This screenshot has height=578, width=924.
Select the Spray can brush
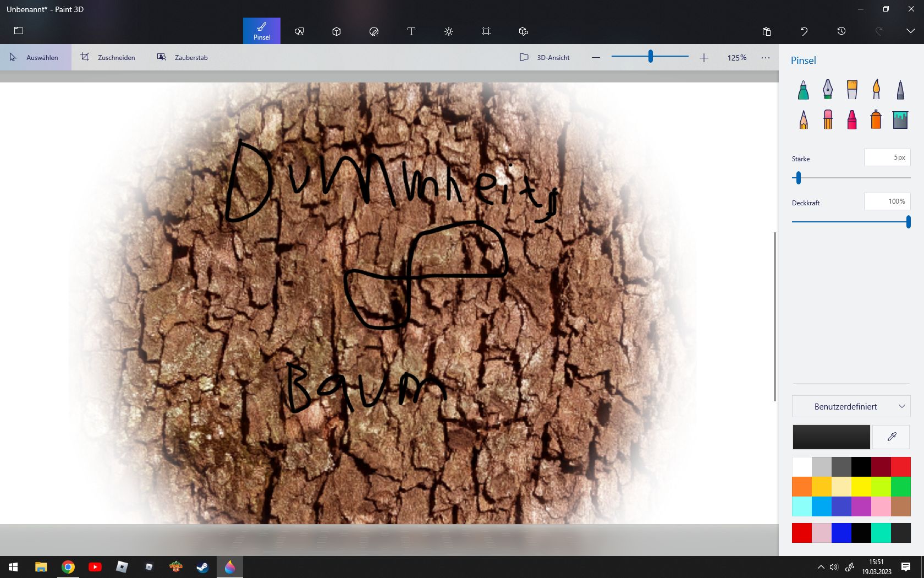click(876, 119)
